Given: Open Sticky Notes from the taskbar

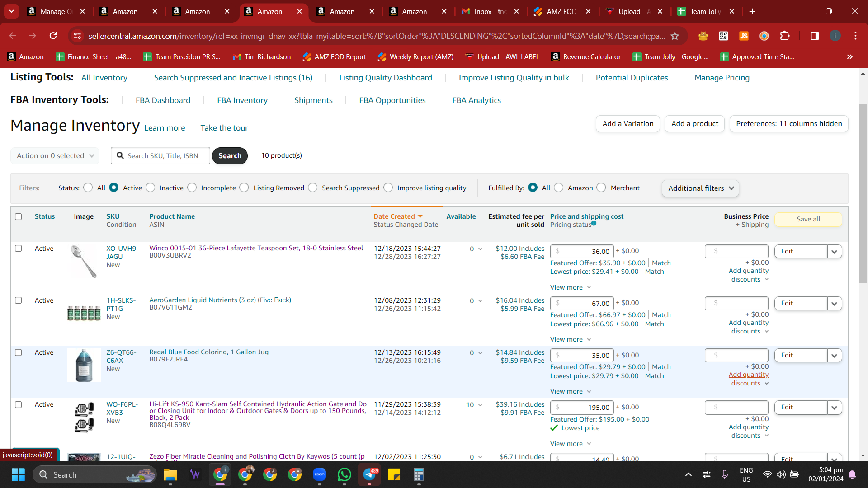Looking at the screenshot, I should pos(394,474).
